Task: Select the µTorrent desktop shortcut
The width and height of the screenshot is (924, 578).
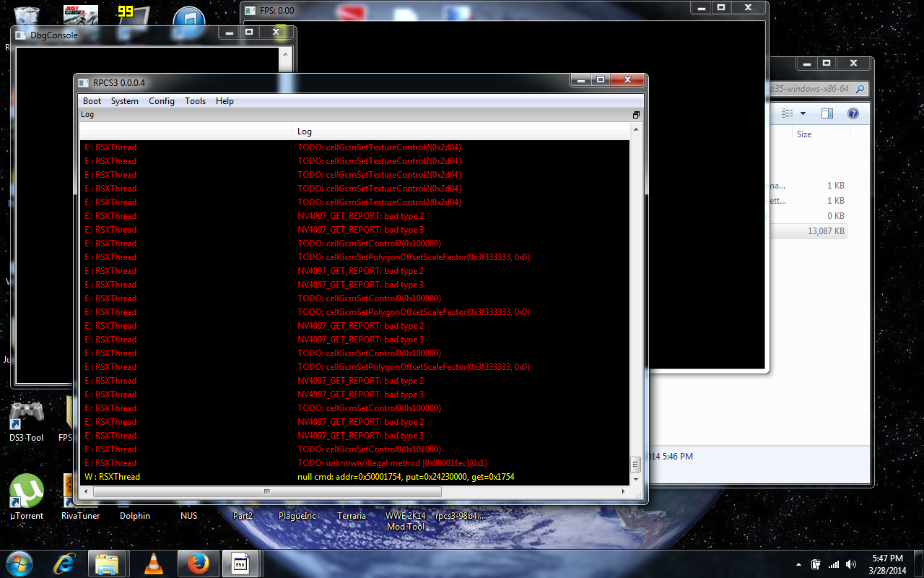Action: pos(27,497)
